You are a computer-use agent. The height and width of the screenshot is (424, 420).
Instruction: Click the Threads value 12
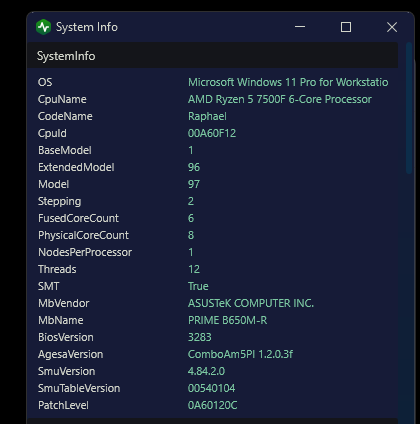pyautogui.click(x=194, y=269)
